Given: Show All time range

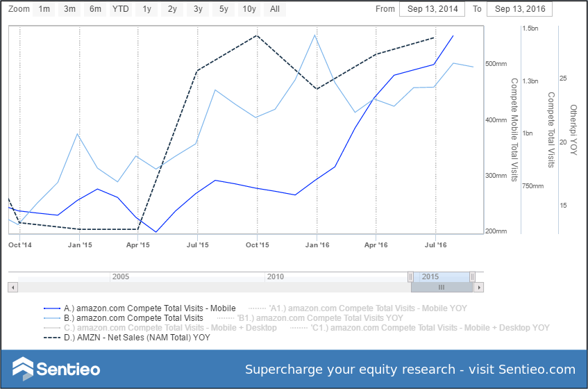Looking at the screenshot, I should pyautogui.click(x=275, y=9).
